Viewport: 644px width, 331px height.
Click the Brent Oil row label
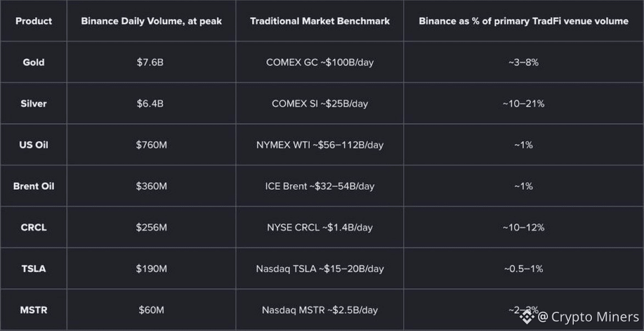pyautogui.click(x=33, y=186)
